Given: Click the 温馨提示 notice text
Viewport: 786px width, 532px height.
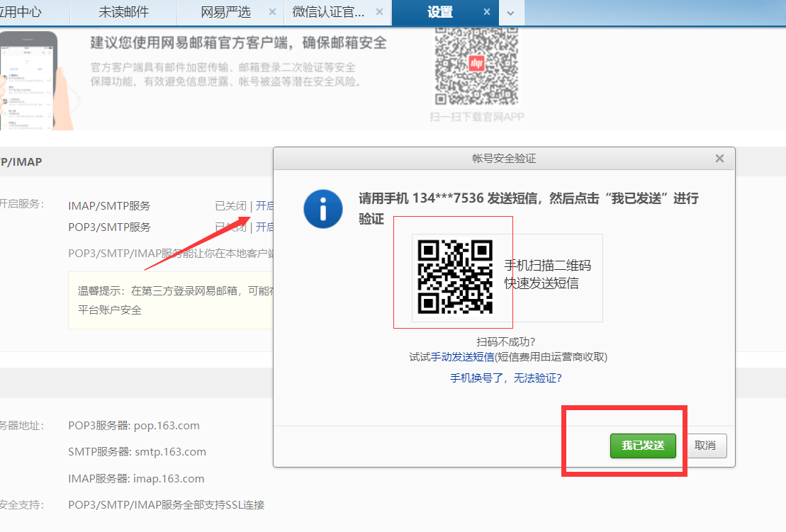Looking at the screenshot, I should 176,300.
